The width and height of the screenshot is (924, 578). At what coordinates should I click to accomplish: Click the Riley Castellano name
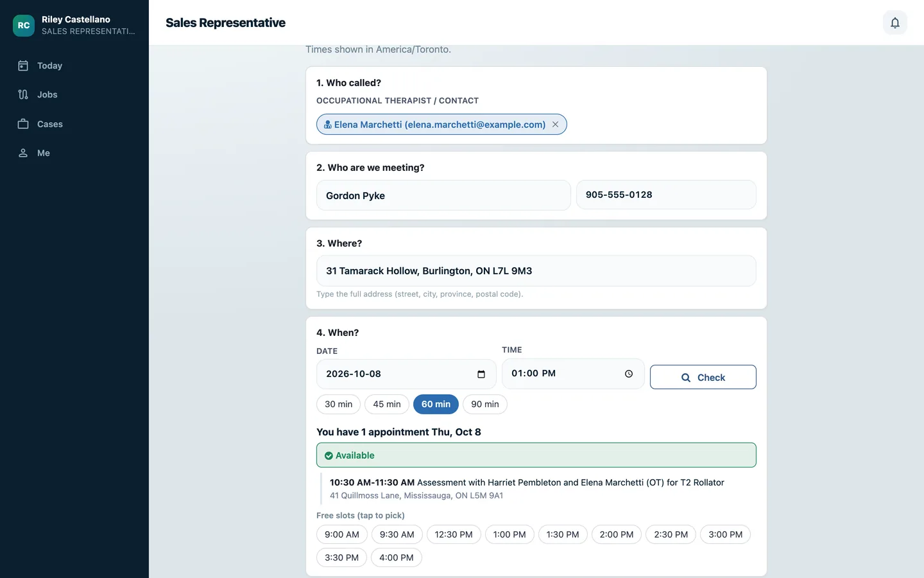coord(76,19)
